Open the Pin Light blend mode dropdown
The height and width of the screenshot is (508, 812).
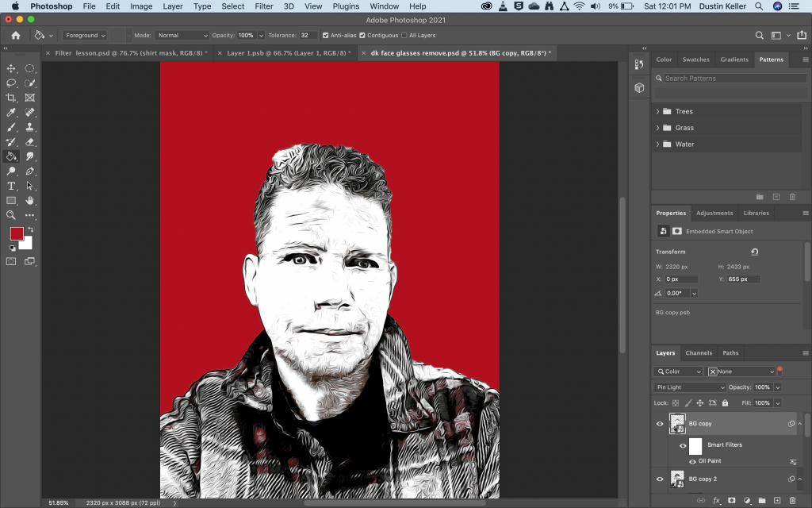(x=689, y=387)
